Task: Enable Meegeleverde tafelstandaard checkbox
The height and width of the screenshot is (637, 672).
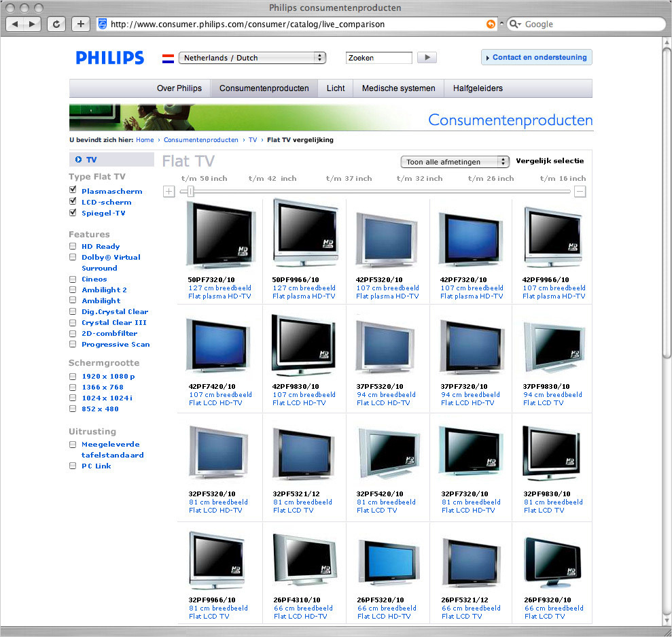Action: point(73,445)
